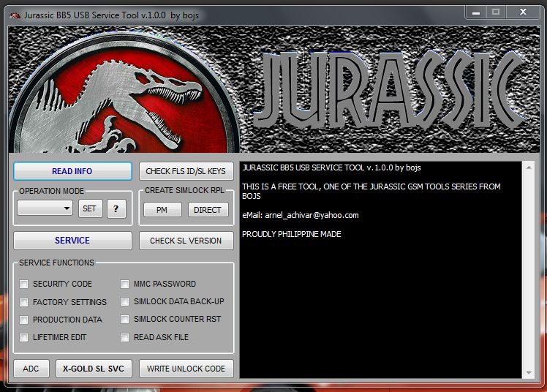Click the dinosaur icon in title bar

coord(15,15)
